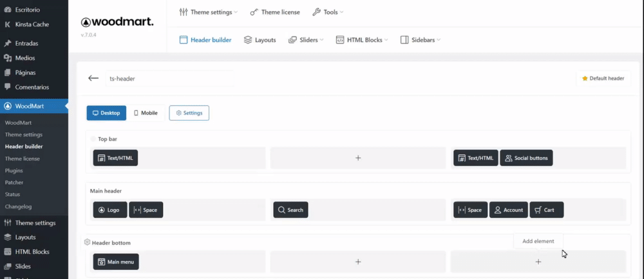Switch to the Desktop view

tap(106, 113)
